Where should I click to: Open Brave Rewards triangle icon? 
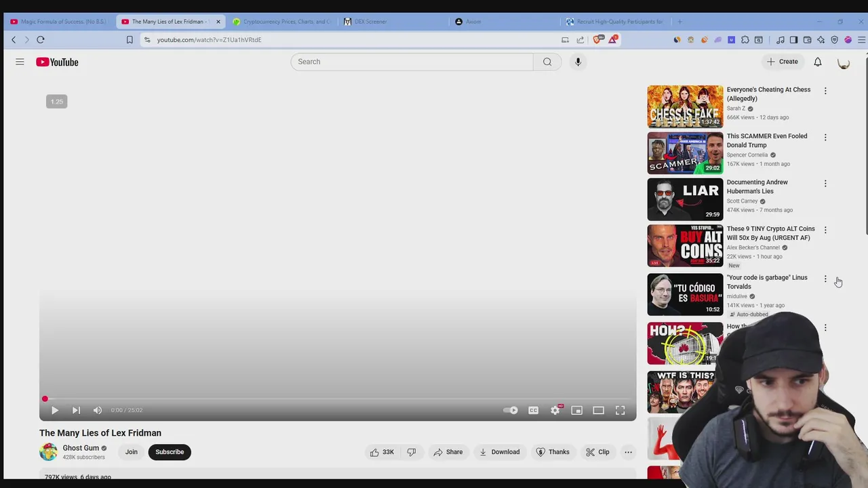coord(613,40)
